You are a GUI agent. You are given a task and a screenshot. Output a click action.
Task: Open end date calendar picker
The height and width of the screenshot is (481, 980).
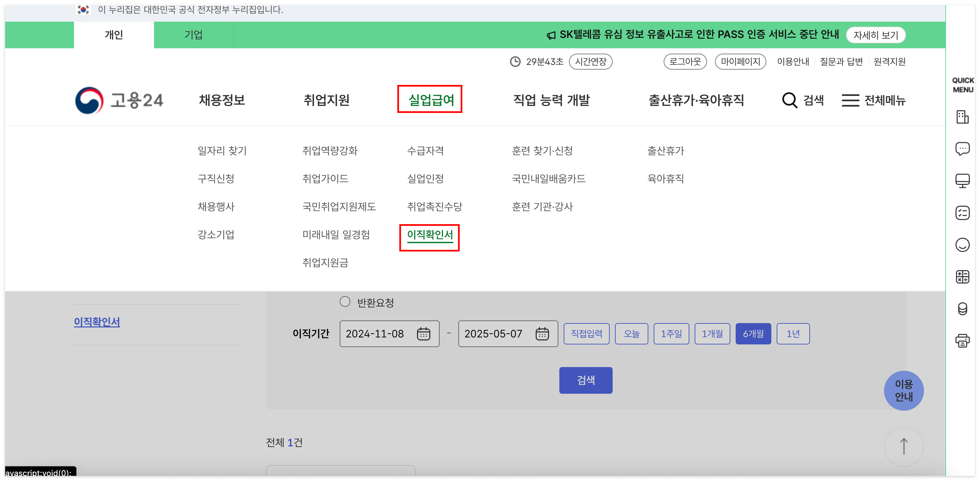pyautogui.click(x=542, y=334)
